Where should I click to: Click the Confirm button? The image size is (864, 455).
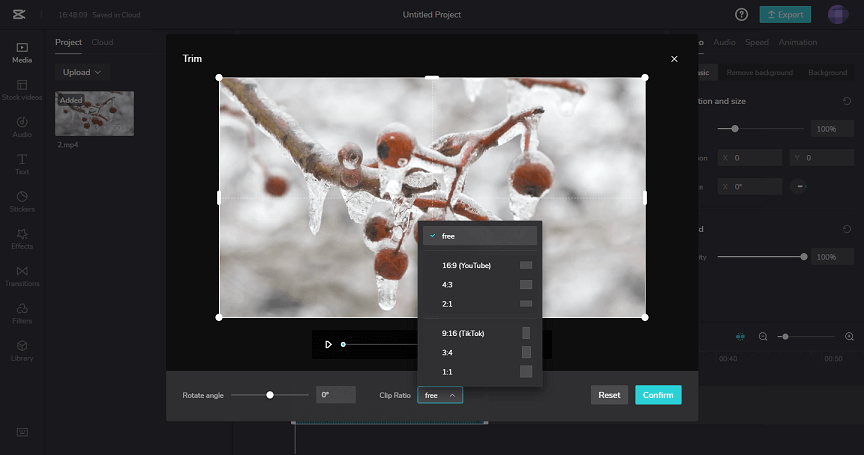(658, 395)
